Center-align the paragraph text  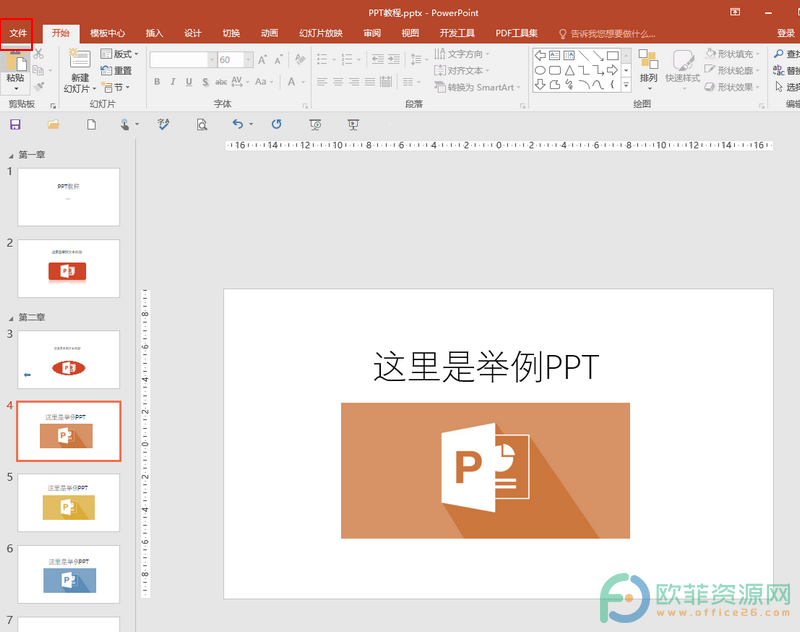click(x=338, y=82)
